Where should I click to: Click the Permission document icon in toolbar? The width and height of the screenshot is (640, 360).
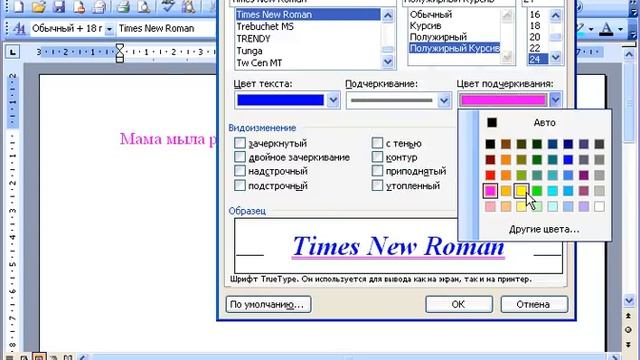(x=79, y=7)
